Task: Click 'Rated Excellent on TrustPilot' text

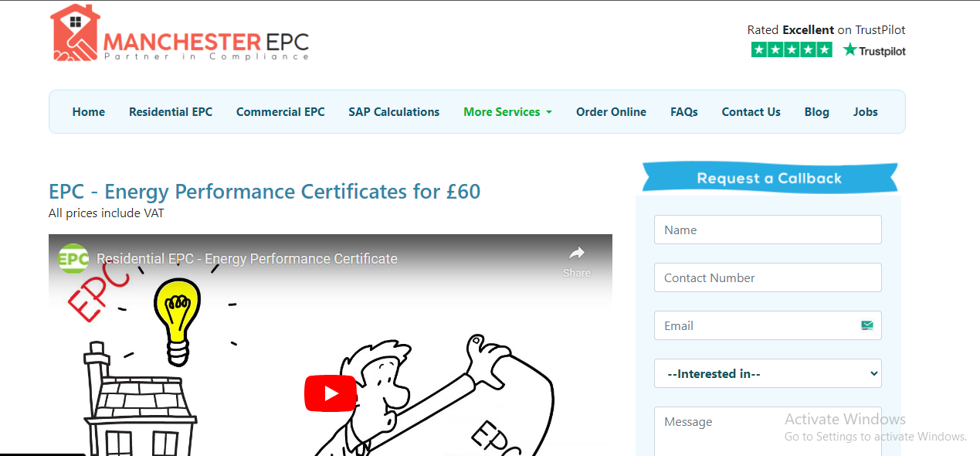Action: coord(826,30)
